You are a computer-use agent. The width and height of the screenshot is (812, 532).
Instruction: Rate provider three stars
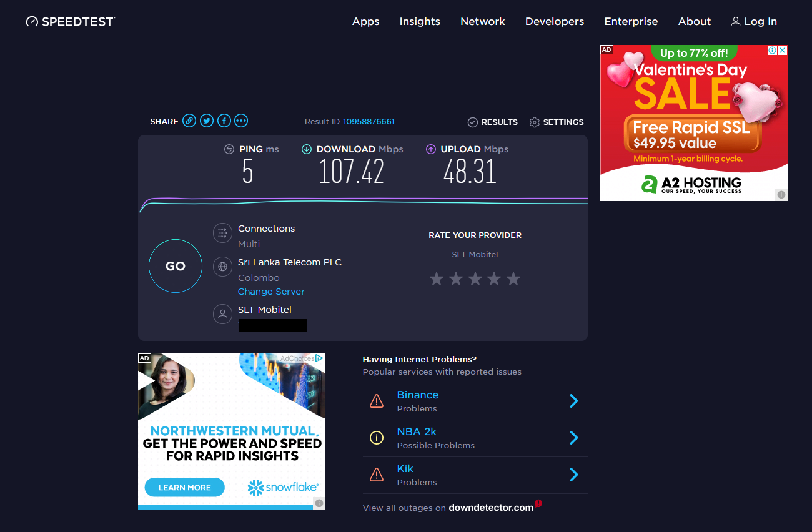coord(475,278)
